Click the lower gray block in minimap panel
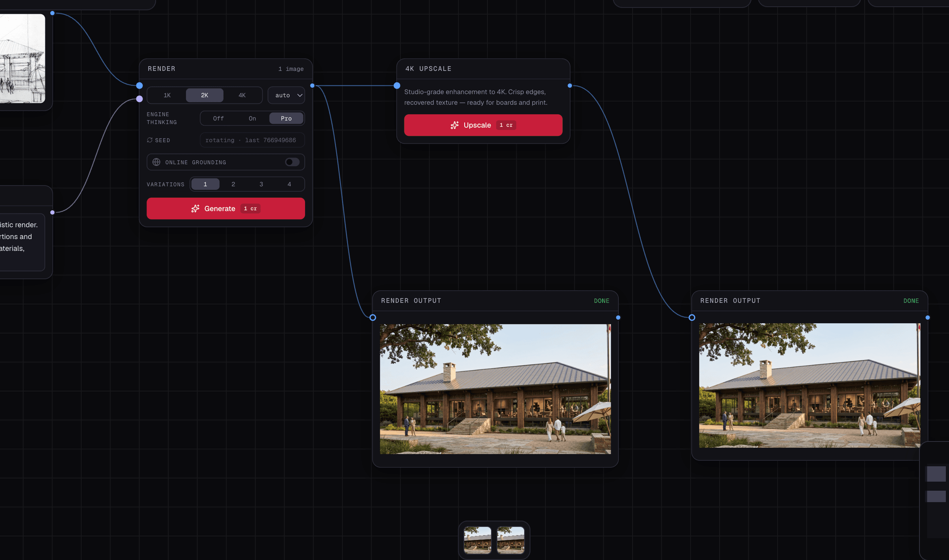The height and width of the screenshot is (560, 949). (x=936, y=496)
